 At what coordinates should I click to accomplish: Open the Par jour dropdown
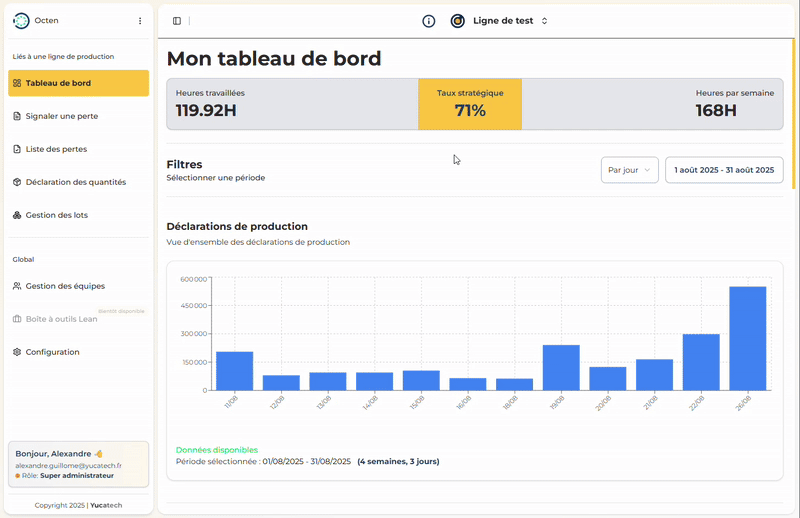(x=629, y=170)
